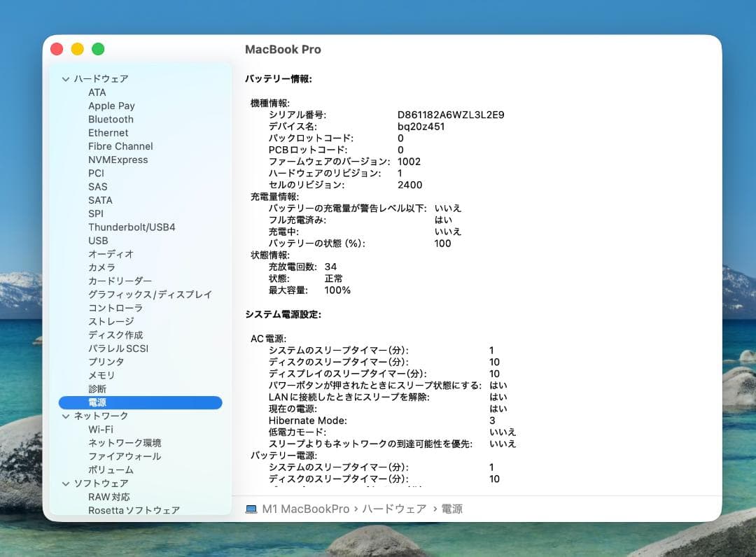Select グラフィックス/ディスプレイ entry
Viewport: 756px width, 557px height.
pyautogui.click(x=150, y=295)
